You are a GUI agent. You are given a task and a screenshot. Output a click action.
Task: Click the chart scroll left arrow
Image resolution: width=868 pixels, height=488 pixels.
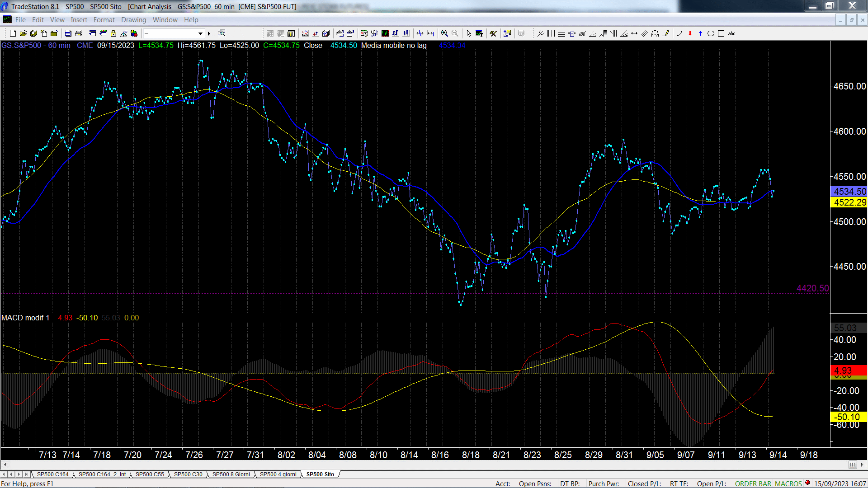[x=5, y=465]
